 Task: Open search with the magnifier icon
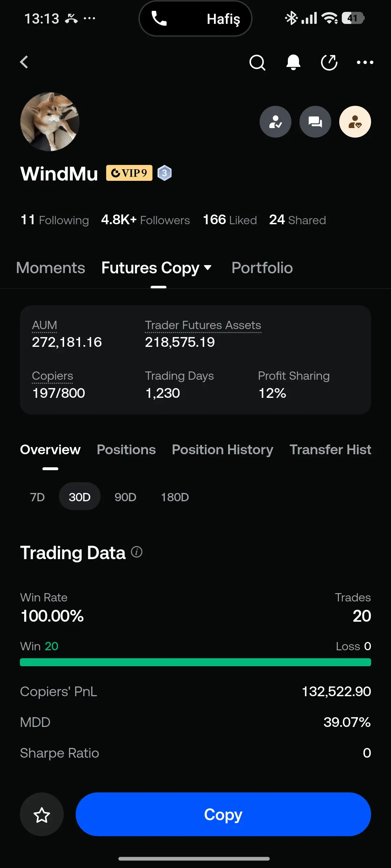[x=257, y=63]
